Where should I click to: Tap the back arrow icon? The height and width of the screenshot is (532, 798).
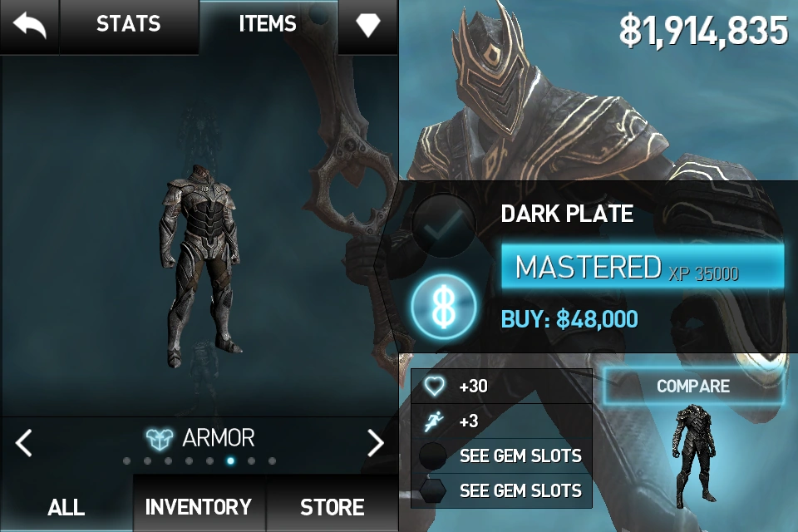(x=30, y=26)
